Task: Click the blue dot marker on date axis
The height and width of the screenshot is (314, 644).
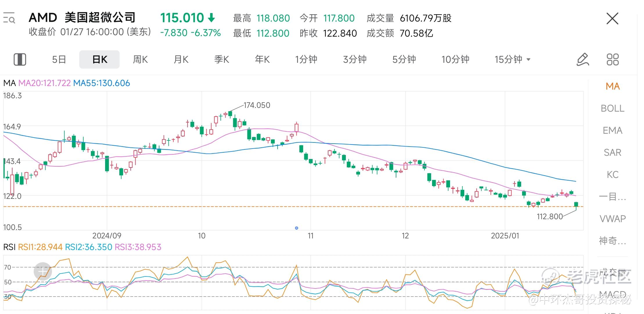Action: click(x=296, y=228)
